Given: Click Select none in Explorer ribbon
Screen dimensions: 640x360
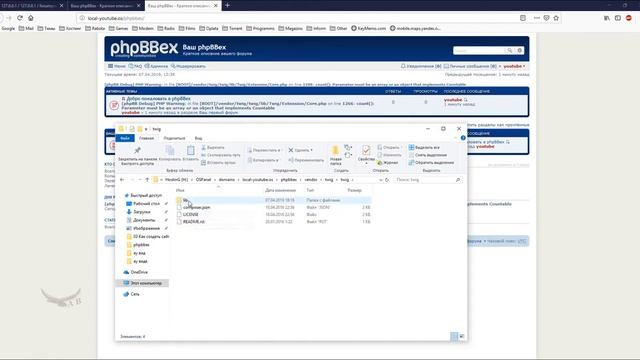Looking at the screenshot, I should (x=427, y=155).
